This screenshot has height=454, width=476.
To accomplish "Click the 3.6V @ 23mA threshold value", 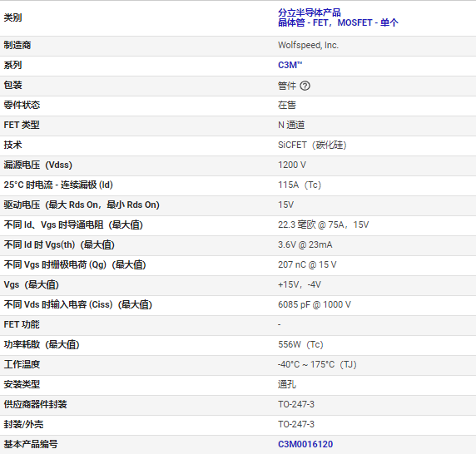I will pyautogui.click(x=305, y=244).
